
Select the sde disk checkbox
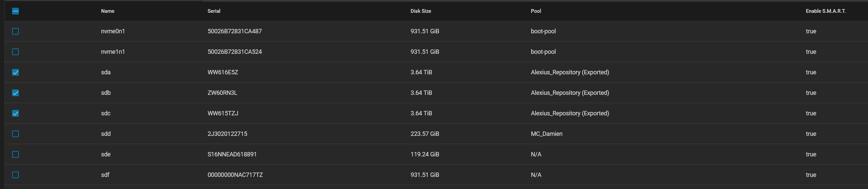click(x=15, y=155)
